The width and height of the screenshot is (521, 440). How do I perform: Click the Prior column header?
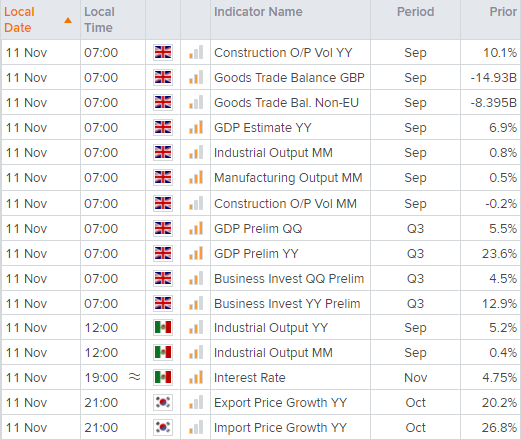(x=503, y=12)
